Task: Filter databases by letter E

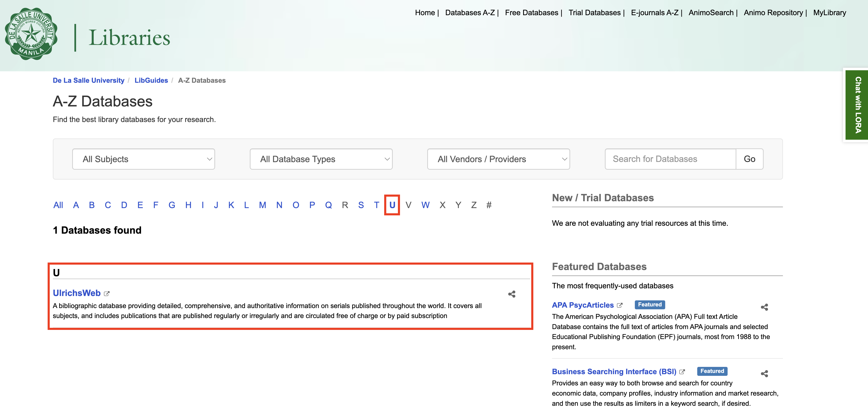Action: click(140, 205)
